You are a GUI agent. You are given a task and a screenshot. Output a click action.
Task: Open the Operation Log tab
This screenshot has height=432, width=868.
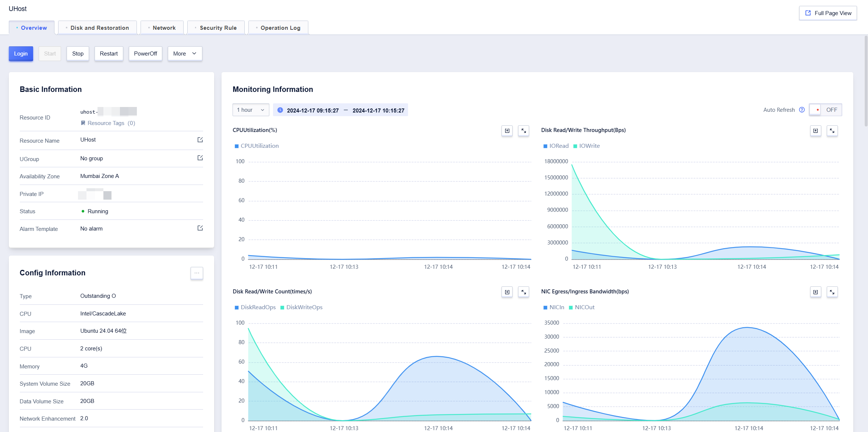(x=279, y=28)
